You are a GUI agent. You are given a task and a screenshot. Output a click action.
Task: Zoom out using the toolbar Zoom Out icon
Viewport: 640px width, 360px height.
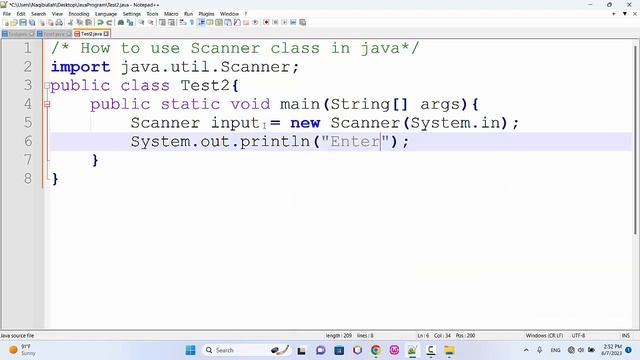(151, 22)
